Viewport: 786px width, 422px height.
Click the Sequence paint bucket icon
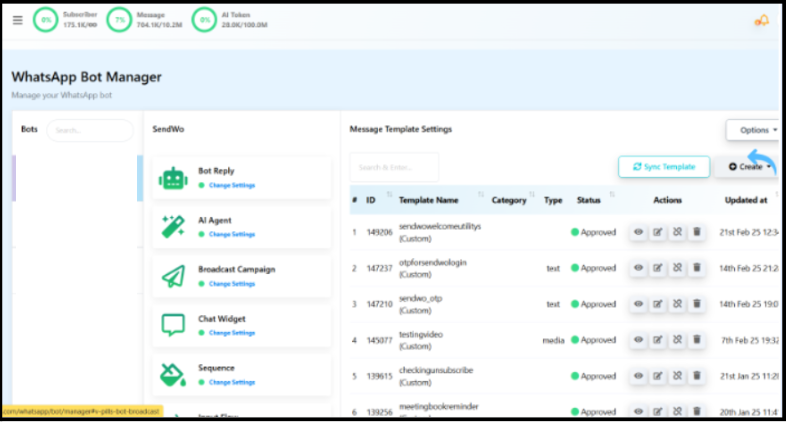point(173,374)
